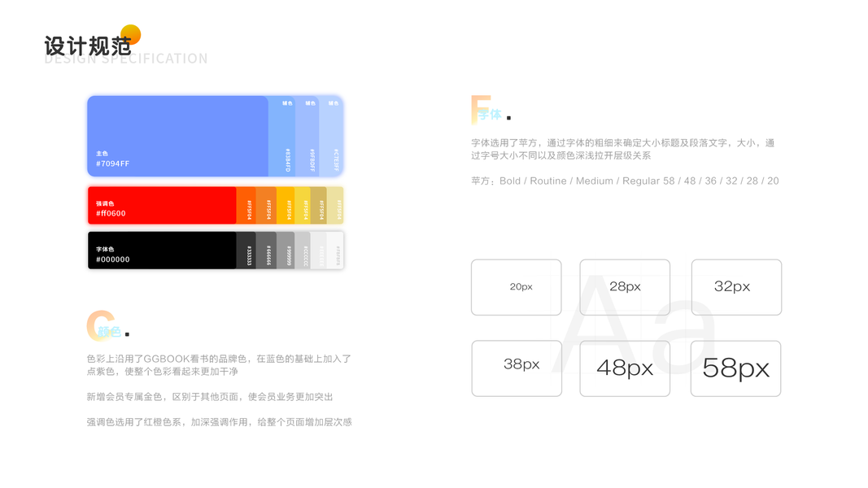This screenshot has height=488, width=868.
Task: Click the 字体 section heading
Action: [x=490, y=115]
